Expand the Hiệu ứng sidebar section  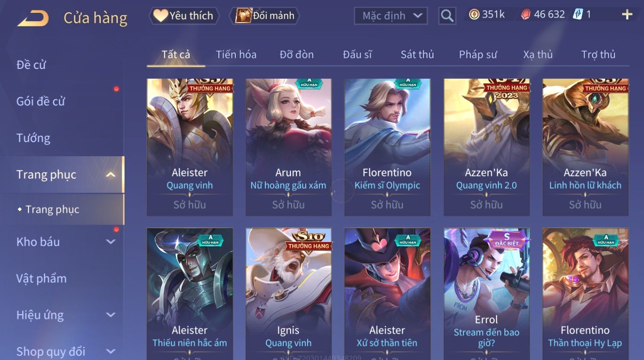(111, 315)
